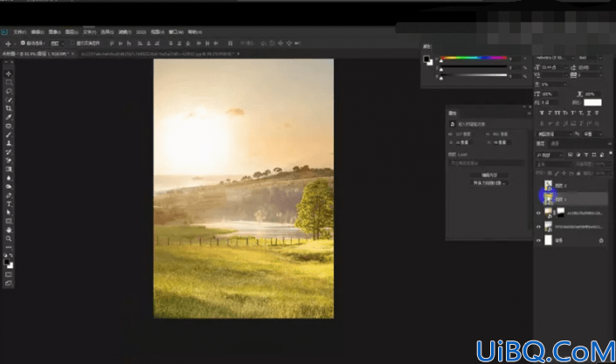Viewport: 616px width, 364px height.
Task: Open the Image menu
Action: pos(54,31)
